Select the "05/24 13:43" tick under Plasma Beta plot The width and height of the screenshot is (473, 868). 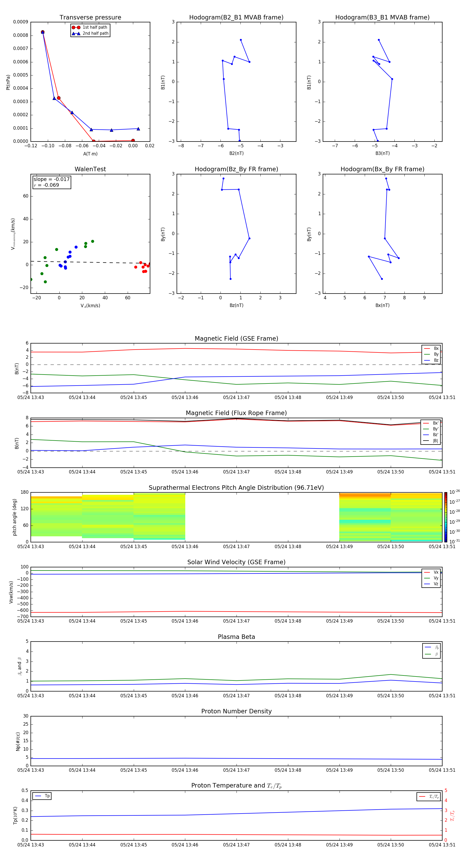coord(31,695)
